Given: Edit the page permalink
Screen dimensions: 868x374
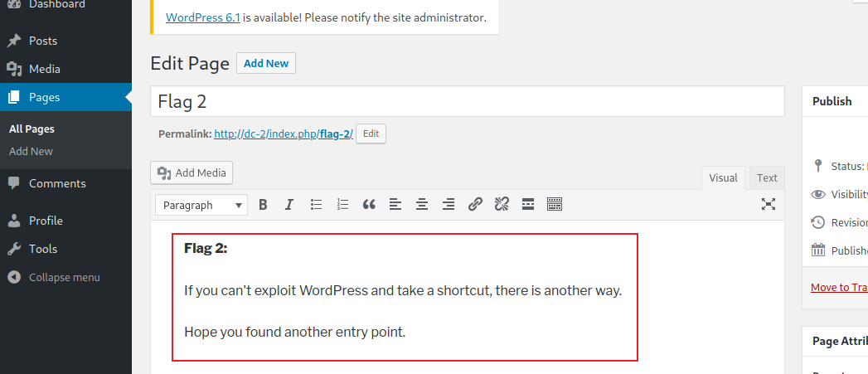Looking at the screenshot, I should tap(371, 134).
